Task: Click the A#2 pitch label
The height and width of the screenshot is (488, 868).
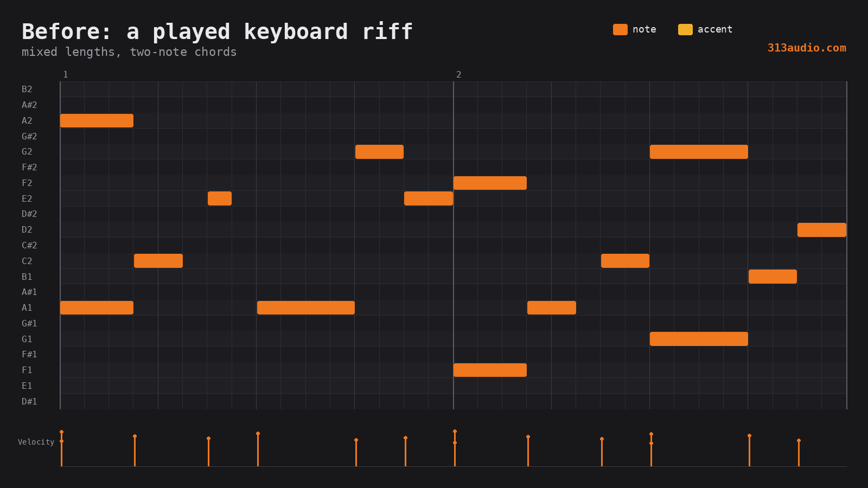Action: click(x=29, y=105)
